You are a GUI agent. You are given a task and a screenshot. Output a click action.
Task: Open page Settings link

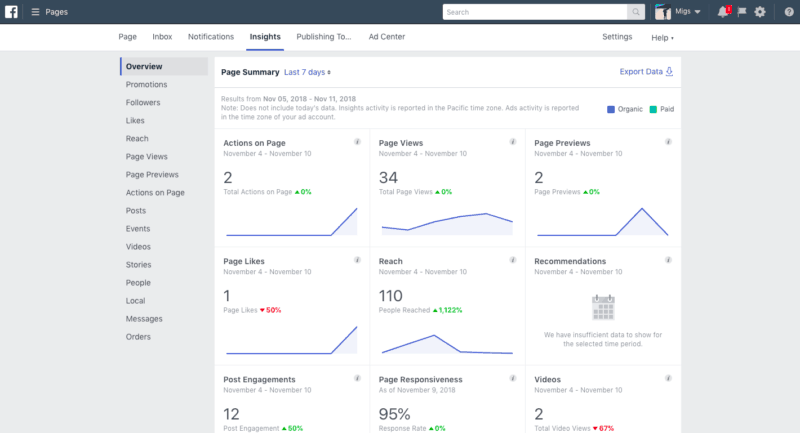(x=617, y=37)
